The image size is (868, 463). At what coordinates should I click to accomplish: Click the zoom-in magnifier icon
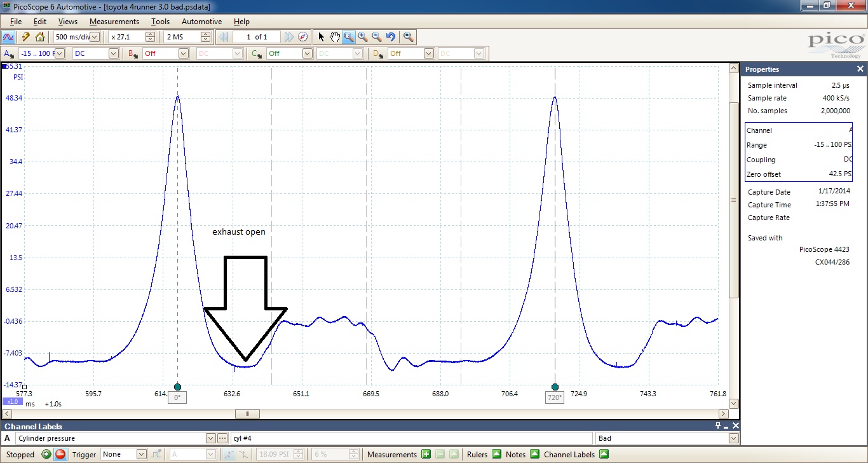point(363,37)
